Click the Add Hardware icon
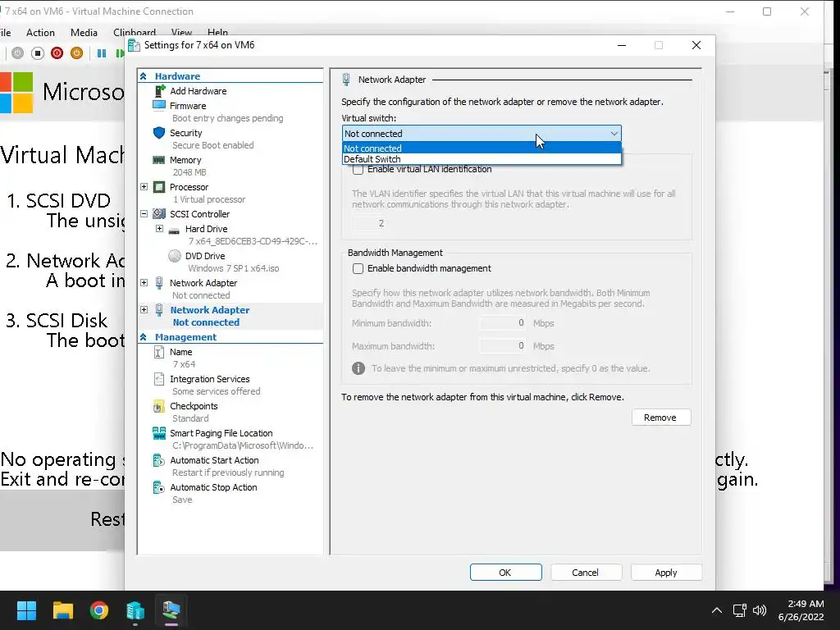Image resolution: width=840 pixels, height=630 pixels. (x=159, y=91)
